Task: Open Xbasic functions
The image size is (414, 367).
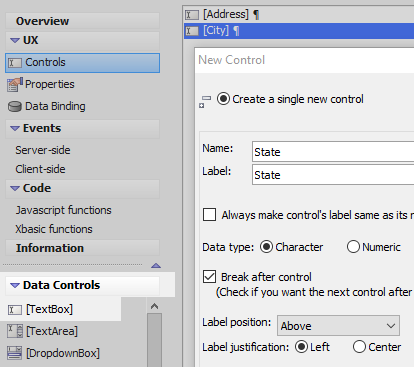Action: click(x=54, y=229)
